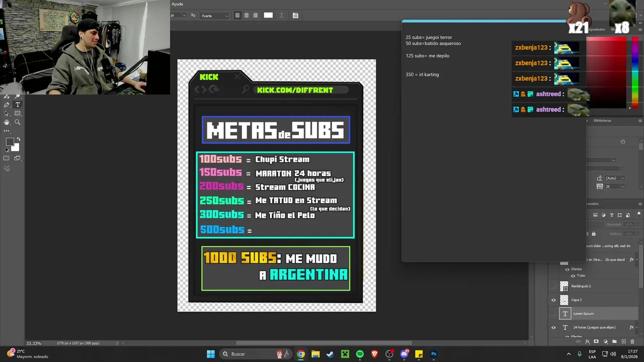
Task: Open the anti-aliasing Fuerte dropdown
Action: click(215, 16)
